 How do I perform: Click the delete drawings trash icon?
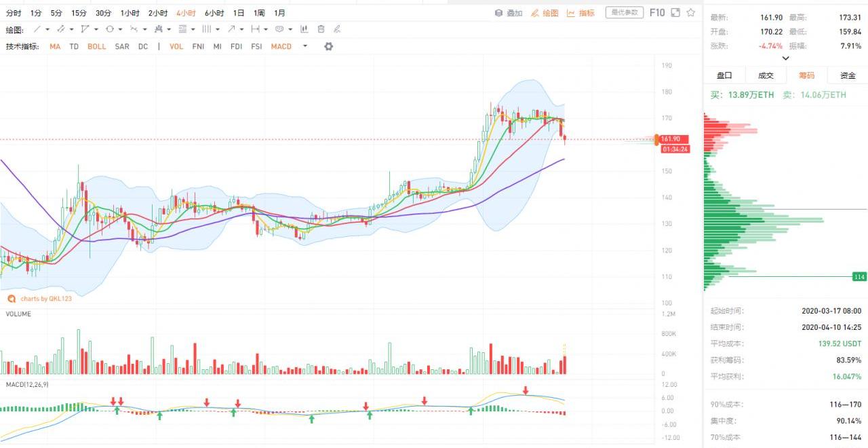pos(321,29)
